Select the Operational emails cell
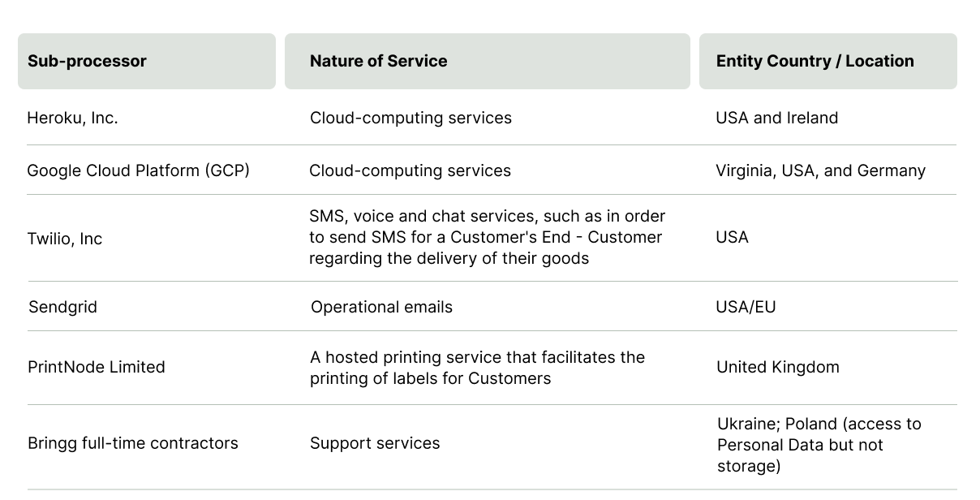This screenshot has width=980, height=500. pyautogui.click(x=381, y=307)
